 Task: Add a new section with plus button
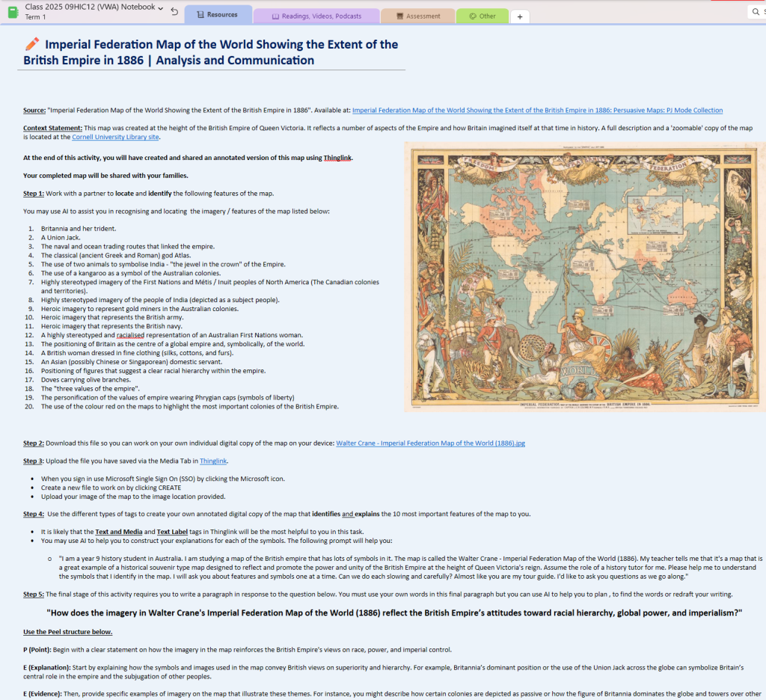[x=521, y=16]
